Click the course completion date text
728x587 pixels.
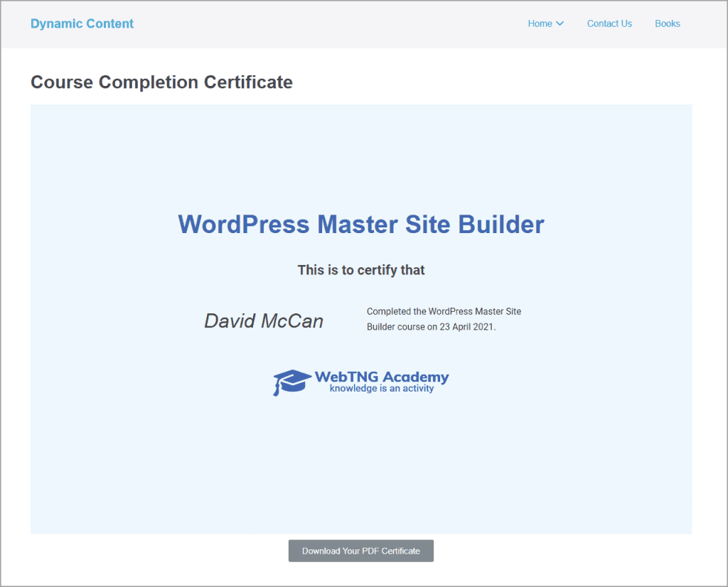click(444, 319)
